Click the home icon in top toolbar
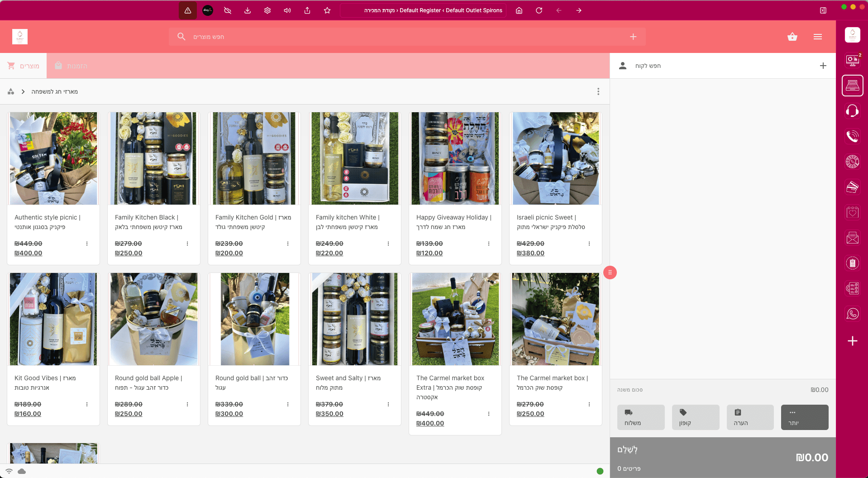 (519, 10)
